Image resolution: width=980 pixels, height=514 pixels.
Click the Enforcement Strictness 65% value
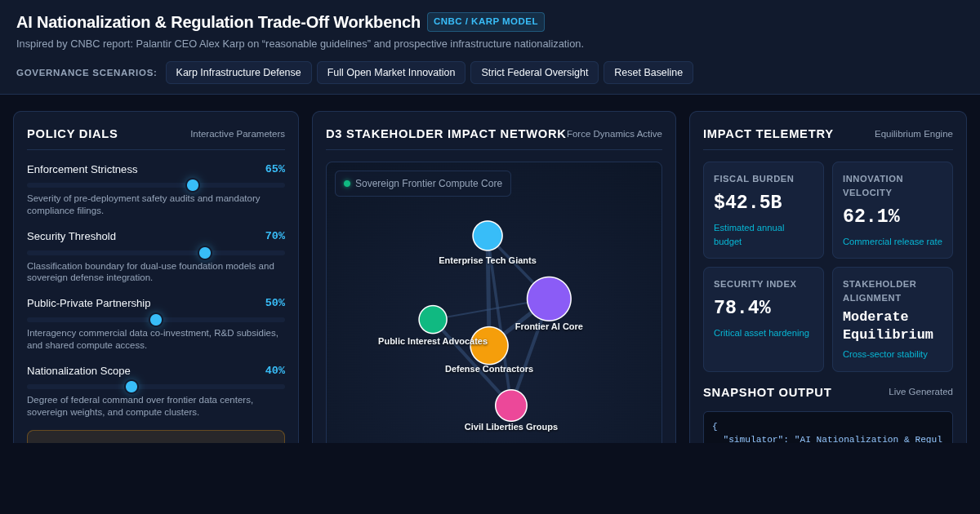tap(275, 169)
